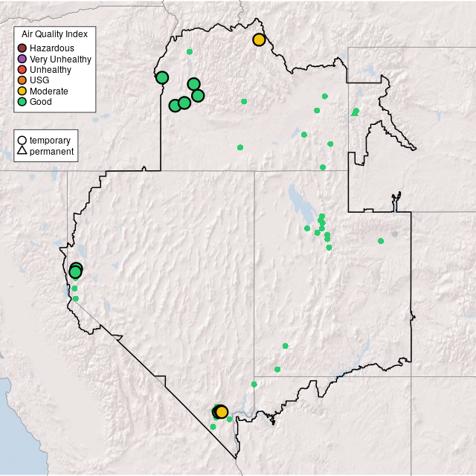Click the Moderate yellow legend swatch
The width and height of the screenshot is (476, 476).
coord(22,91)
